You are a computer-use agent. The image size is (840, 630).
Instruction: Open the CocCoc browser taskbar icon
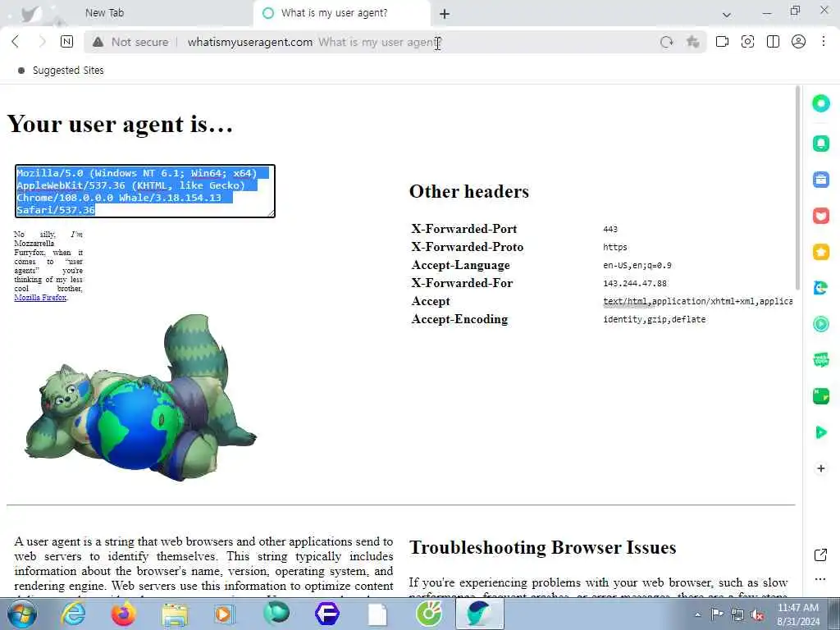click(x=428, y=614)
